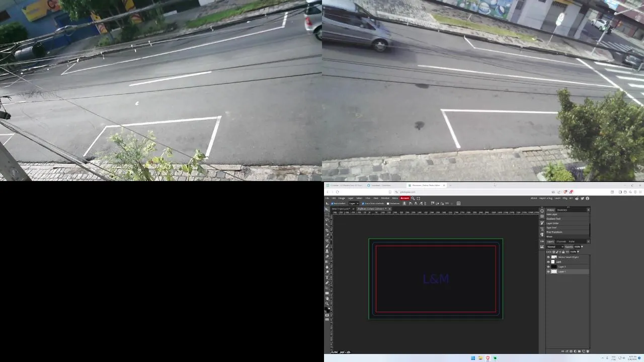The height and width of the screenshot is (362, 644).
Task: Open the Image menu
Action: coord(342,198)
